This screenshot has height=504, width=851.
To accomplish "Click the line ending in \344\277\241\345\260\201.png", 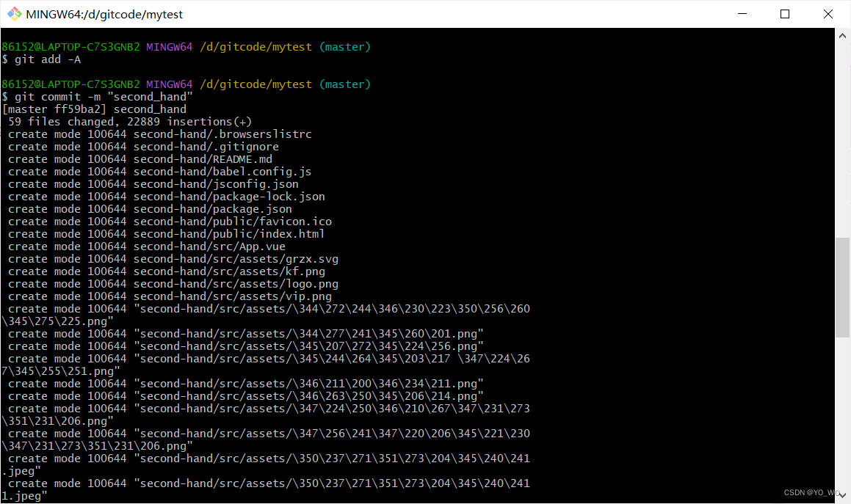I will (246, 335).
